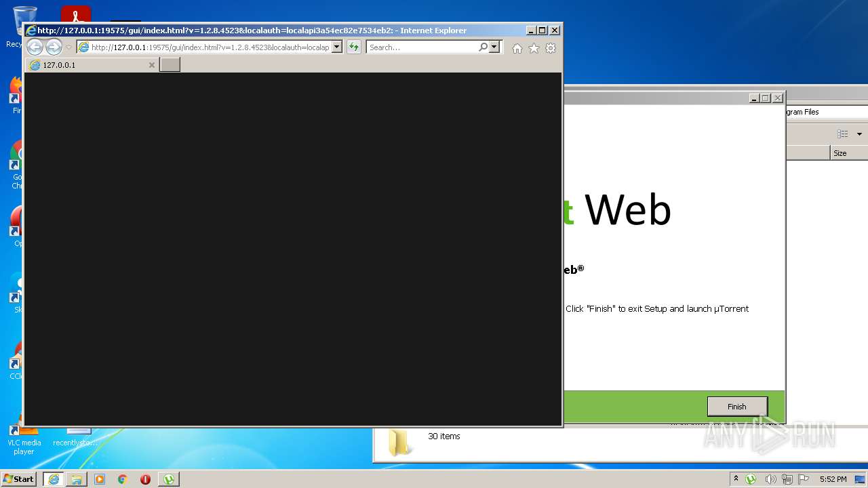This screenshot has height=488, width=868.
Task: Click the Explorer address path Program Files
Action: click(802, 112)
